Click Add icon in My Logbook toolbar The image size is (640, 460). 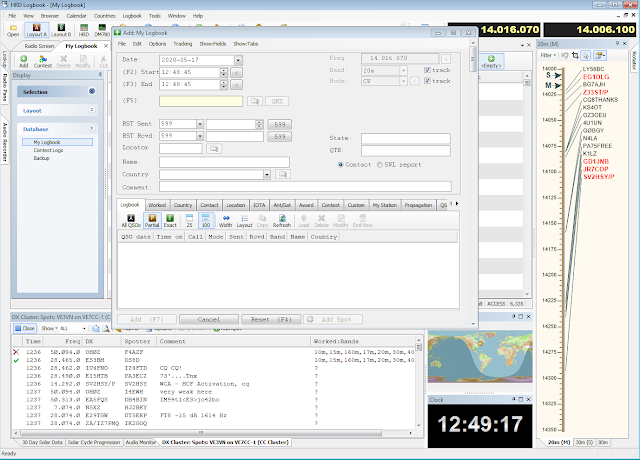[x=24, y=62]
